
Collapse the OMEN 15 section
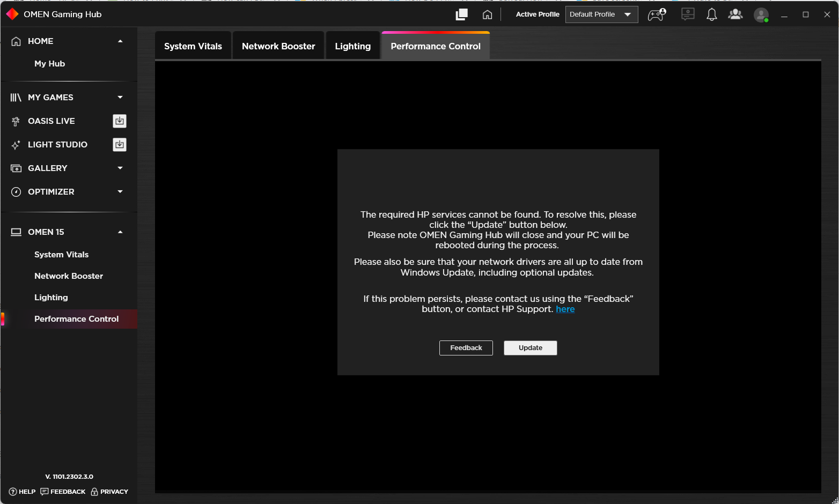coord(120,232)
